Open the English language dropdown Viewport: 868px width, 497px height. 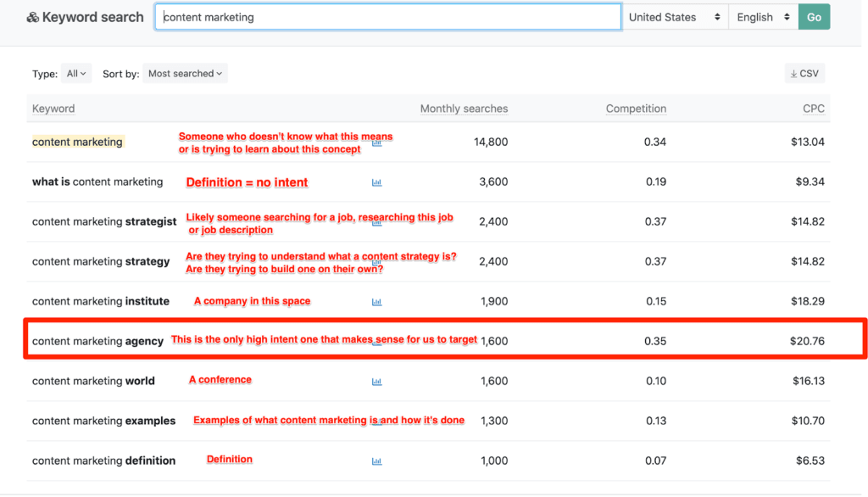tap(764, 17)
